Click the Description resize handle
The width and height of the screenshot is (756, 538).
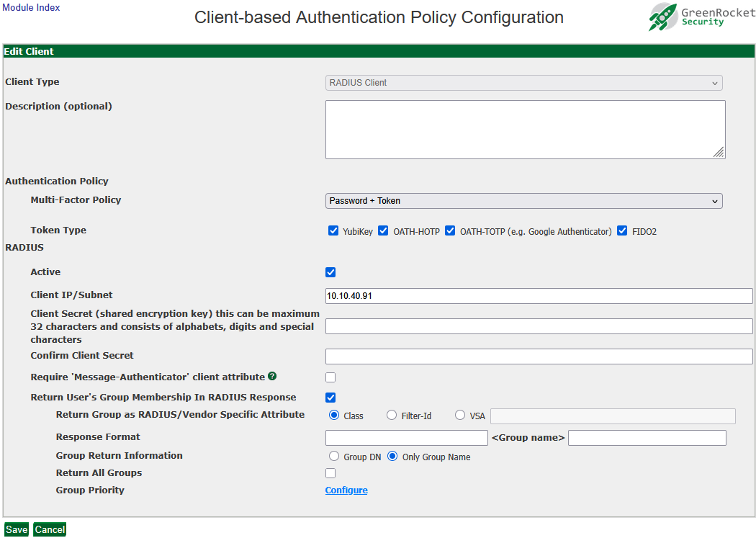coord(719,152)
